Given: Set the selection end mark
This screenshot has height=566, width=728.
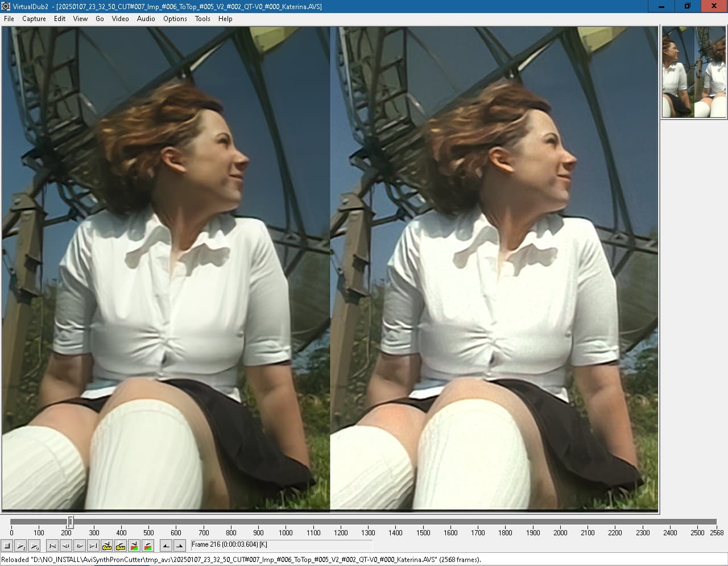Looking at the screenshot, I should point(180,546).
